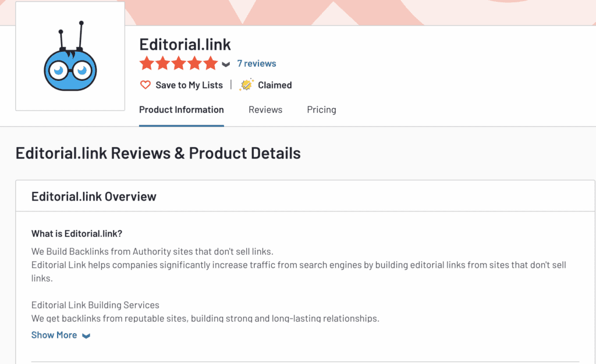Click the second rating star
The width and height of the screenshot is (596, 364).
tap(163, 63)
